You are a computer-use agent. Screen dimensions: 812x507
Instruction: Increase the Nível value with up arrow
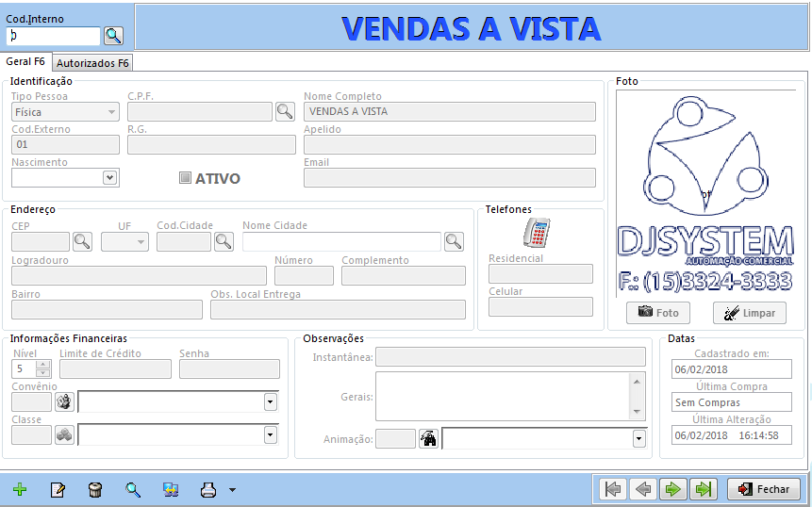click(43, 364)
